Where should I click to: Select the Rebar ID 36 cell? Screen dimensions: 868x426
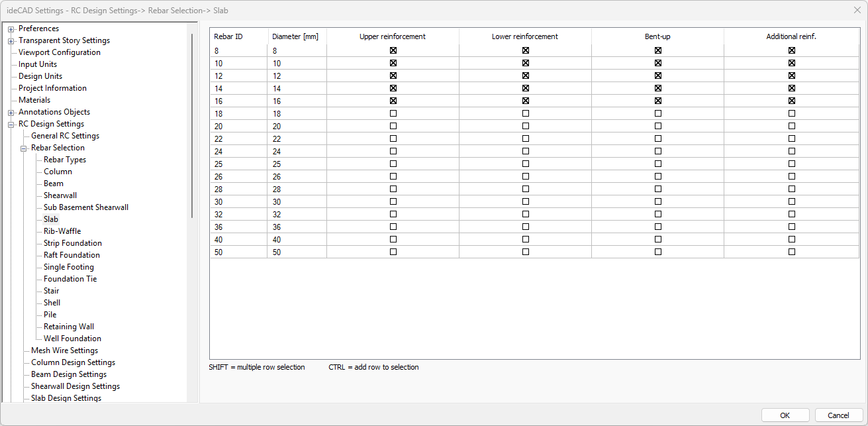point(239,227)
